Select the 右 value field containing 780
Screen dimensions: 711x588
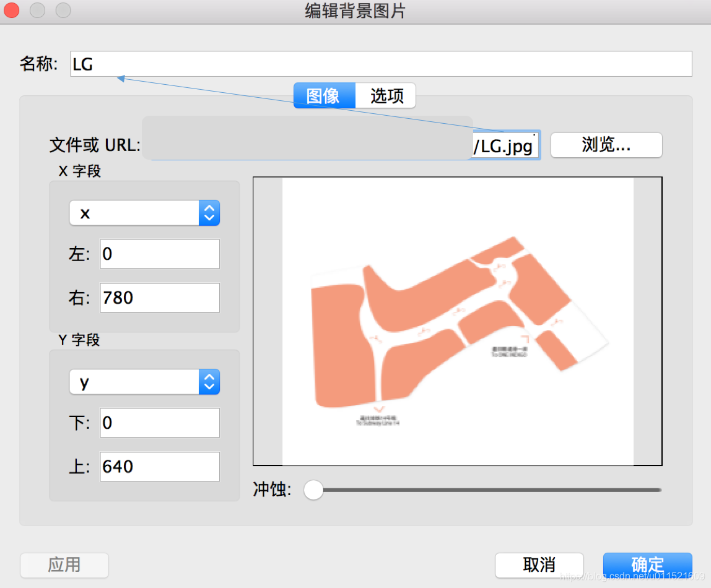[x=159, y=298]
